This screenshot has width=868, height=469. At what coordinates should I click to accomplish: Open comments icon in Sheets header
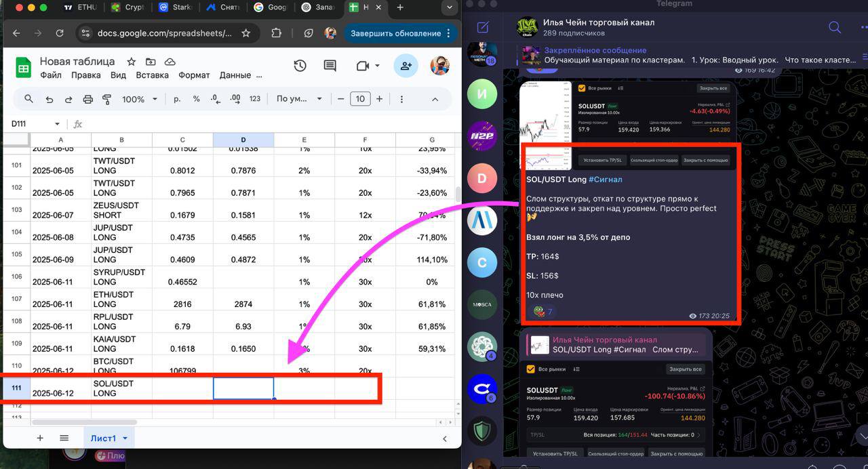click(x=330, y=66)
